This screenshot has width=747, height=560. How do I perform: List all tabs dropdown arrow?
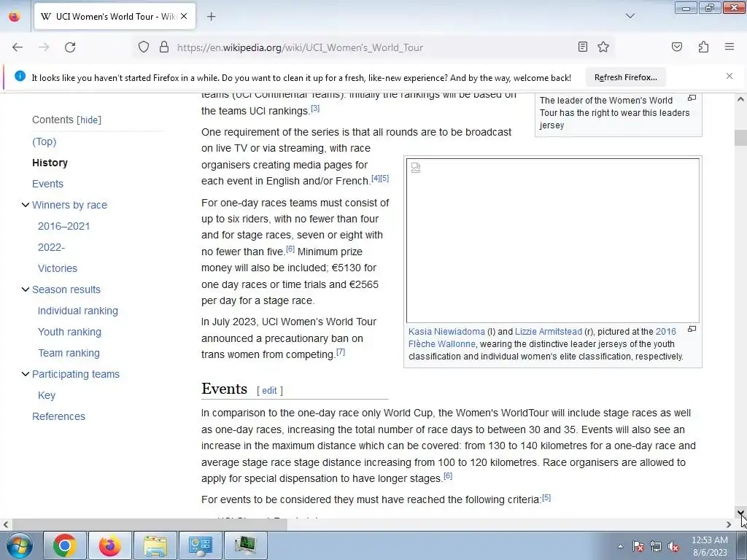[630, 16]
